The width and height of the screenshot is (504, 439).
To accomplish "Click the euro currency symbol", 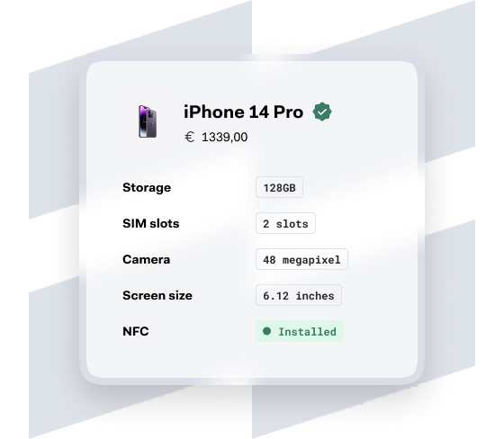I will [x=189, y=137].
